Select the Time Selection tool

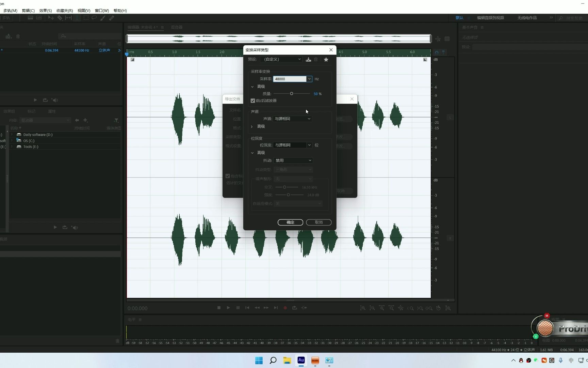(x=77, y=18)
